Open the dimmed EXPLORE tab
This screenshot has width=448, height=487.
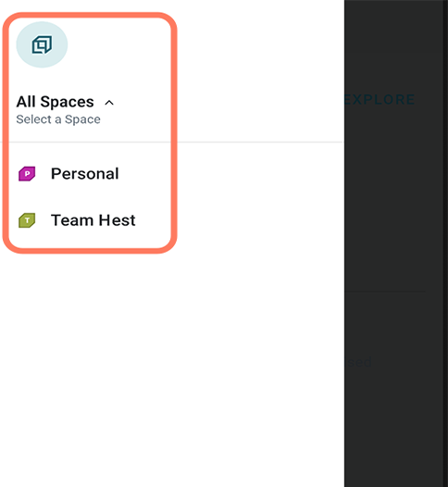(x=380, y=99)
